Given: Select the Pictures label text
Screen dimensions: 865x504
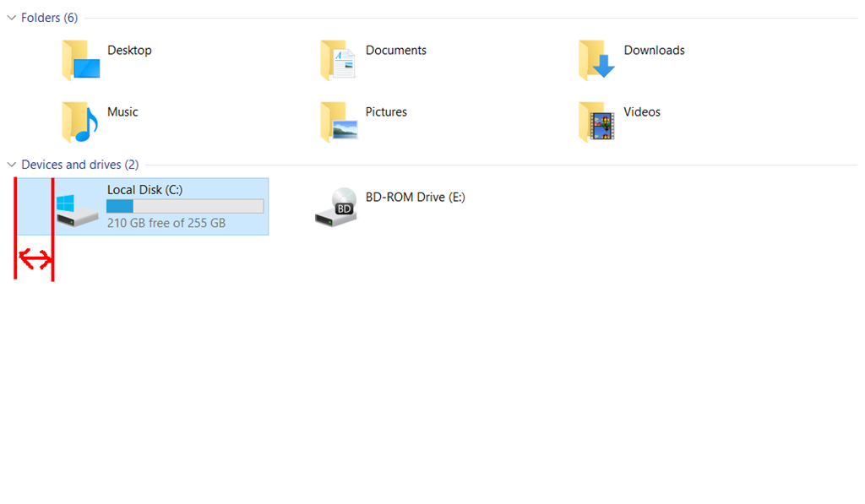Looking at the screenshot, I should click(x=386, y=112).
